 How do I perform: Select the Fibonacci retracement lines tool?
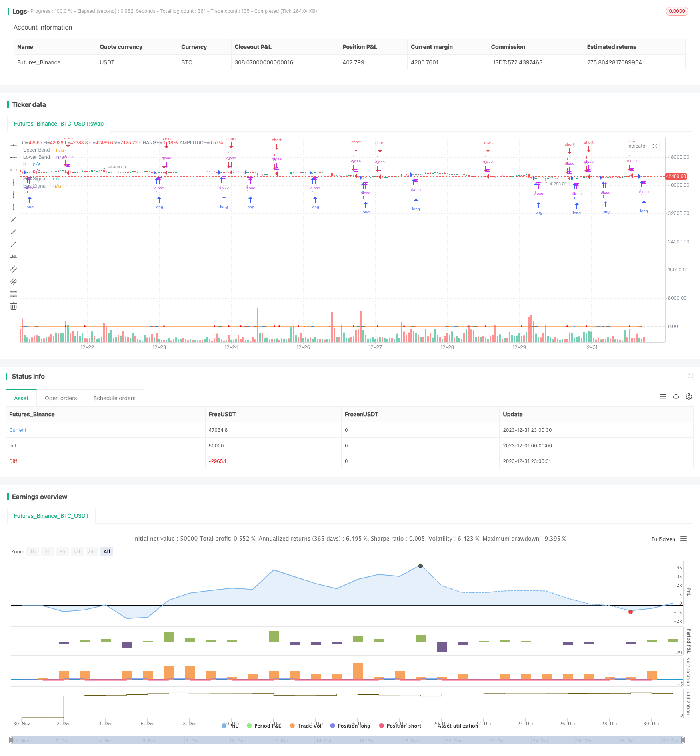[14, 294]
